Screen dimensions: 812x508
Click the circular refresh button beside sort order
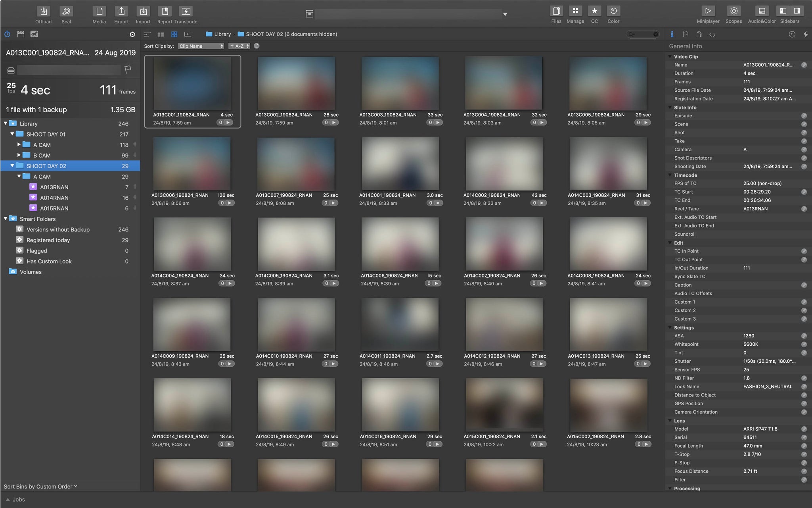point(257,46)
